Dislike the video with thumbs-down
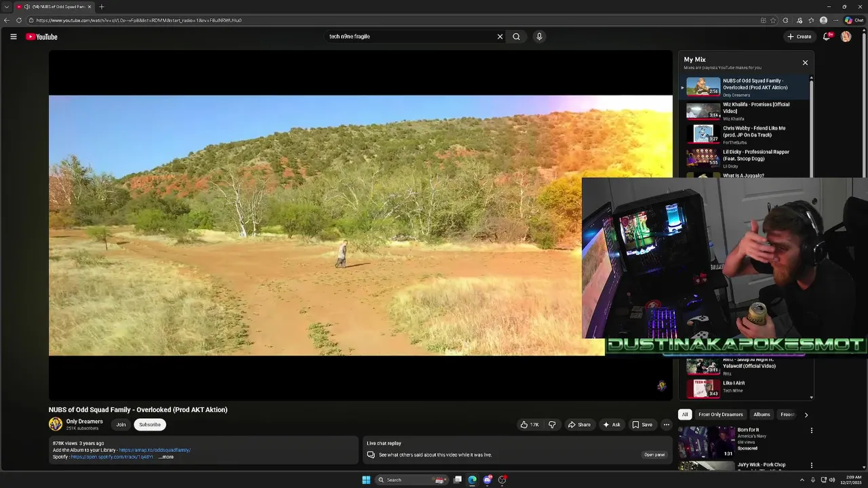This screenshot has width=868, height=488. pyautogui.click(x=552, y=424)
